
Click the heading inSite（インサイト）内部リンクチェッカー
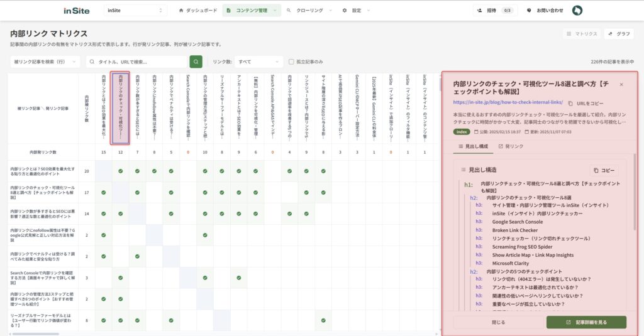click(x=537, y=214)
